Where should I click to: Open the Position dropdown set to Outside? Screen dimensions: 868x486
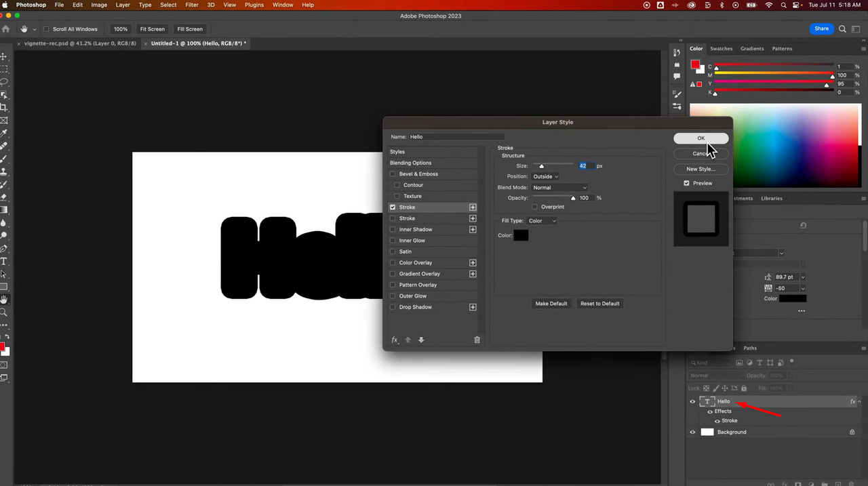click(546, 176)
